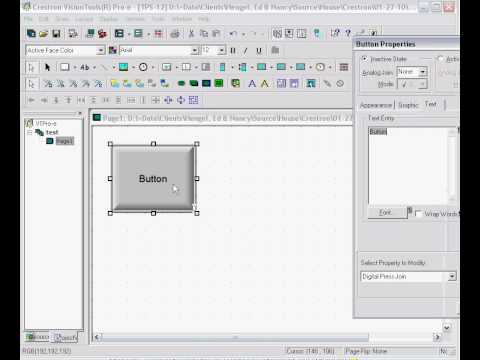Click the RGB(192,192,192) status bar text

(47, 351)
